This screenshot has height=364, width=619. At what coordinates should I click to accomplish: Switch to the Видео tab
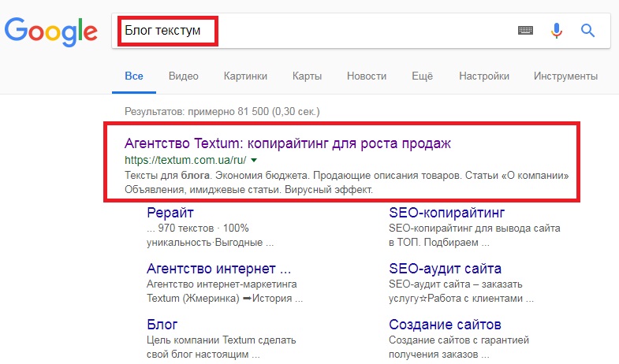(x=184, y=76)
